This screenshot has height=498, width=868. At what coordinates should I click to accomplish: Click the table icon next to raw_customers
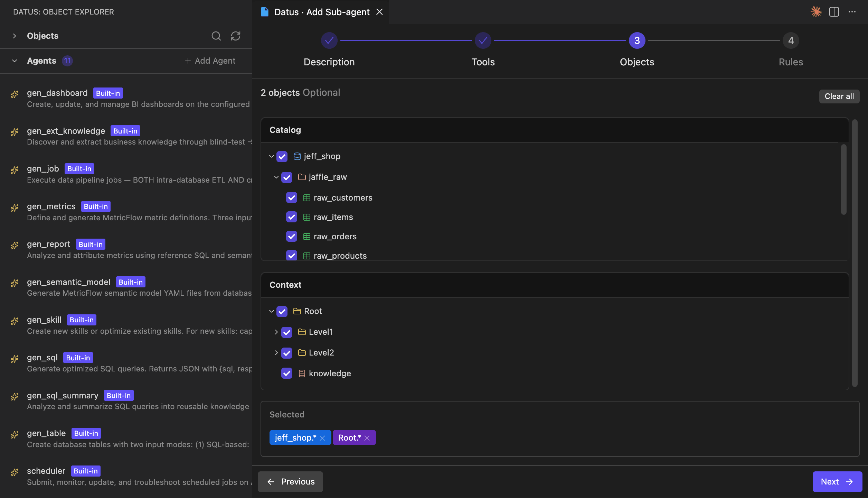click(x=306, y=198)
